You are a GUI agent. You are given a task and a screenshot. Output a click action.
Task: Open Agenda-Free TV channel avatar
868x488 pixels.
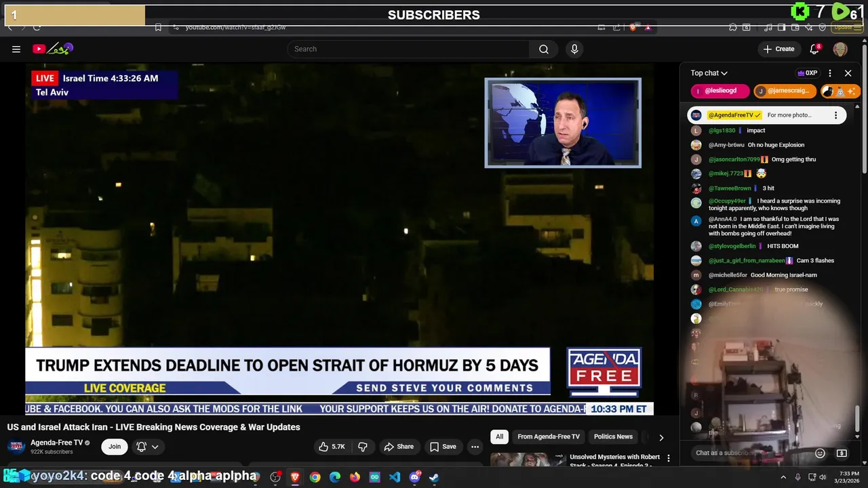[x=16, y=446]
